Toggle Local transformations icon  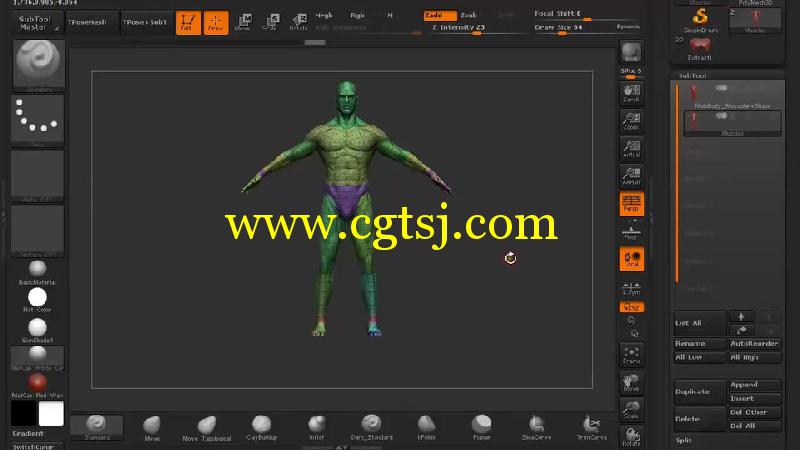click(632, 259)
